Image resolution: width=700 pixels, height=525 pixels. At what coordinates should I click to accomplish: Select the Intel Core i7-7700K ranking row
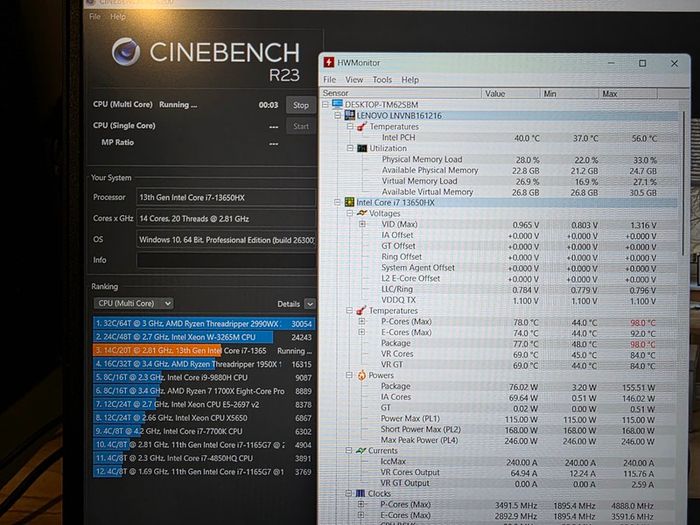coord(204,431)
